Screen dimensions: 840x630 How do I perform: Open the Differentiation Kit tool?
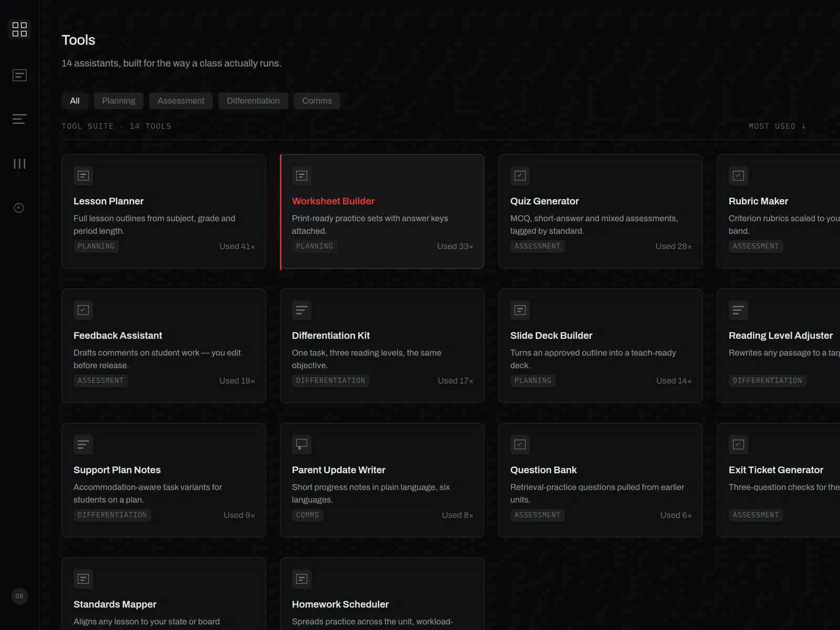coord(382,346)
